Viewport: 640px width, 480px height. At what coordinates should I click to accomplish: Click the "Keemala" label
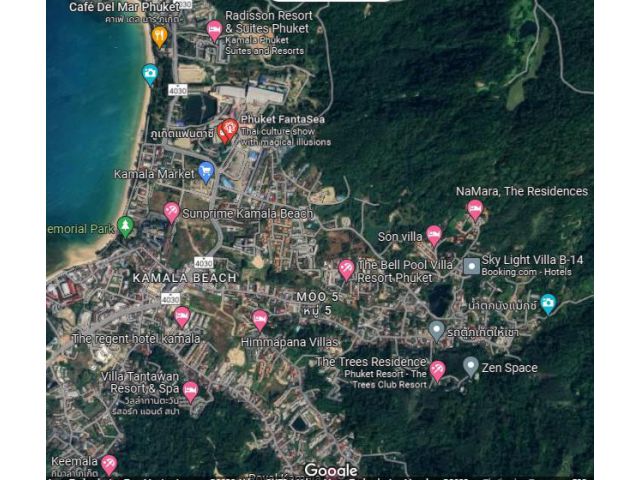point(74,462)
